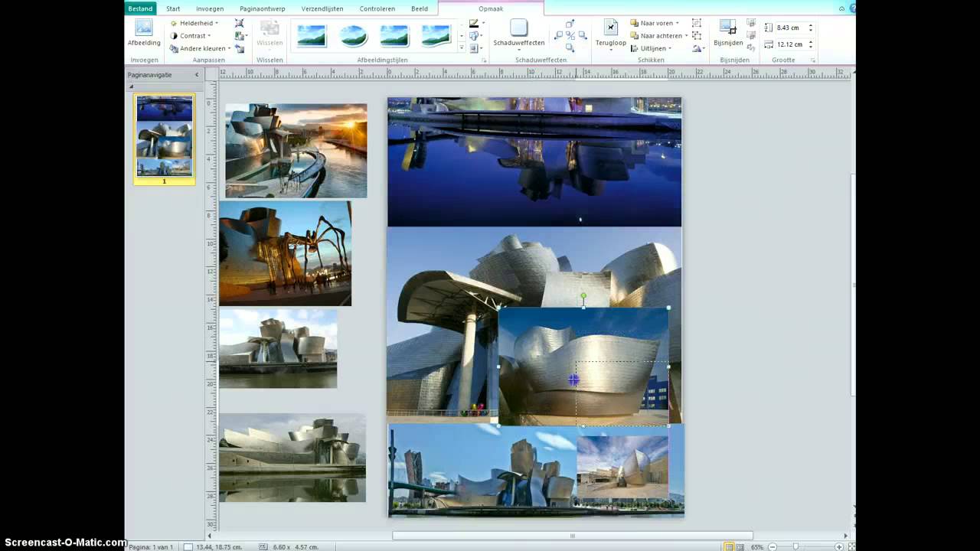
Task: Click the reset picture icon in Aanpassen
Action: coord(240,48)
